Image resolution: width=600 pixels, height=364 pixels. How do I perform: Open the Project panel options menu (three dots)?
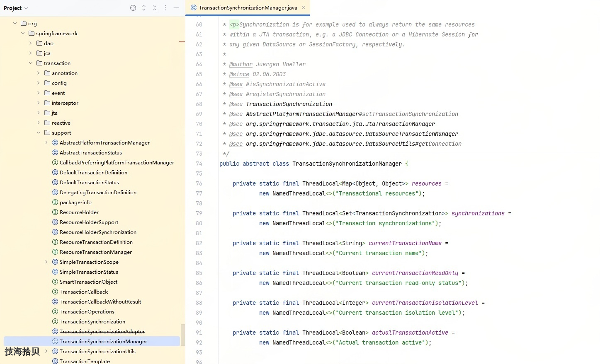[165, 8]
